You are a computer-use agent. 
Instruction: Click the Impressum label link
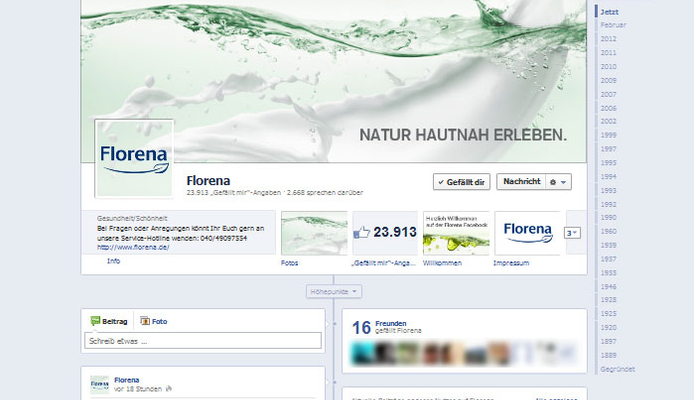click(511, 263)
